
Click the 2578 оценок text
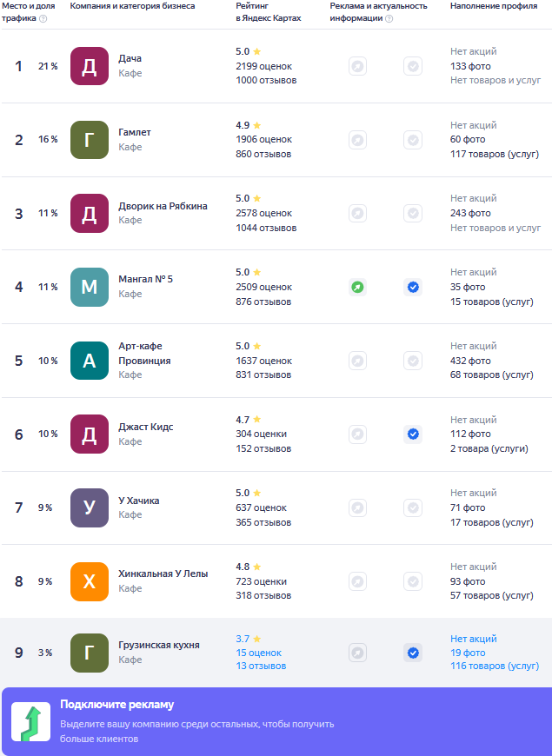[x=264, y=213]
